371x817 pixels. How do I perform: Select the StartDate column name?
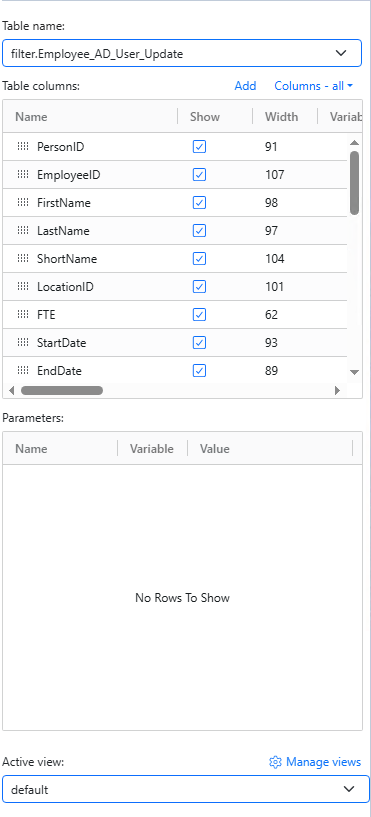[x=61, y=343]
